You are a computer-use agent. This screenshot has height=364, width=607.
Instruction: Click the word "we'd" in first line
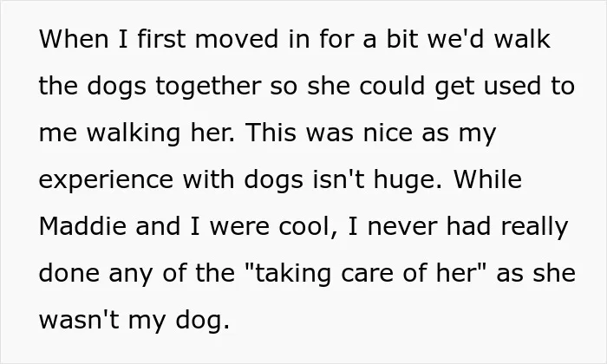click(455, 39)
